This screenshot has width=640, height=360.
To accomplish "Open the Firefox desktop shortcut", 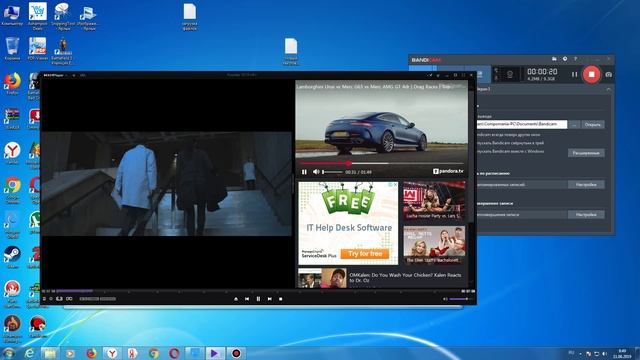I will pyautogui.click(x=12, y=84).
